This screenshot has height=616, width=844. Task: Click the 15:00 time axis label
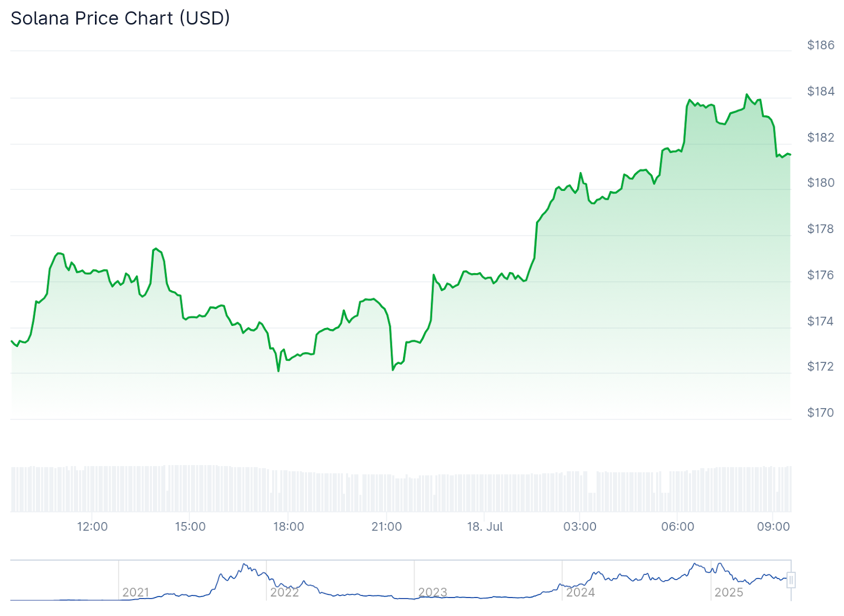190,526
